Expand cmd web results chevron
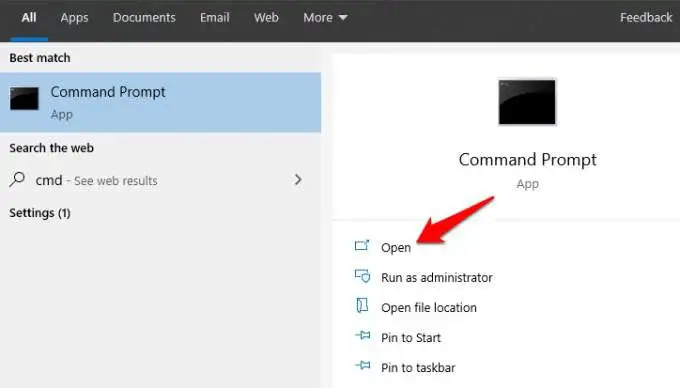Image resolution: width=680 pixels, height=388 pixels. (x=298, y=179)
